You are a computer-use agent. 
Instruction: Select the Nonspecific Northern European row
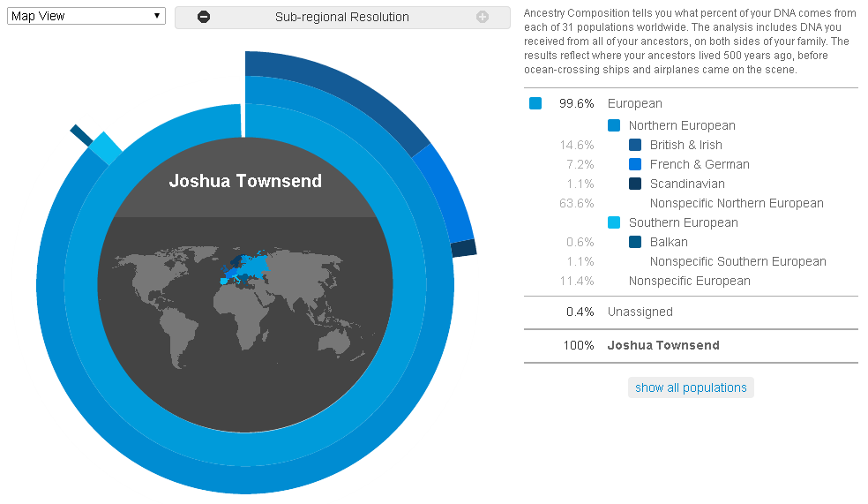coord(691,203)
